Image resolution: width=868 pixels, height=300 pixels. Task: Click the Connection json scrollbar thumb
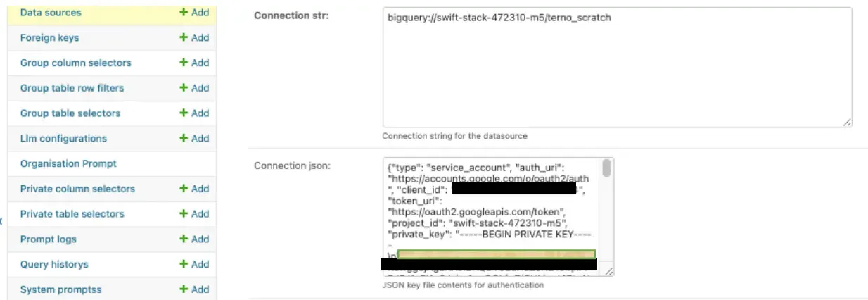click(x=607, y=169)
